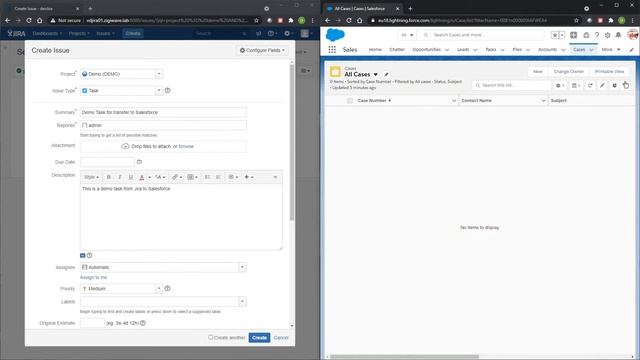This screenshot has width=640, height=360.
Task: Apply italic in Description editor
Action: coord(120,177)
